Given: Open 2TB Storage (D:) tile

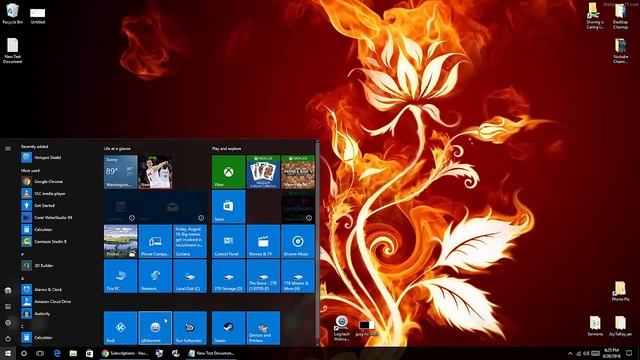Looking at the screenshot, I should [x=229, y=276].
